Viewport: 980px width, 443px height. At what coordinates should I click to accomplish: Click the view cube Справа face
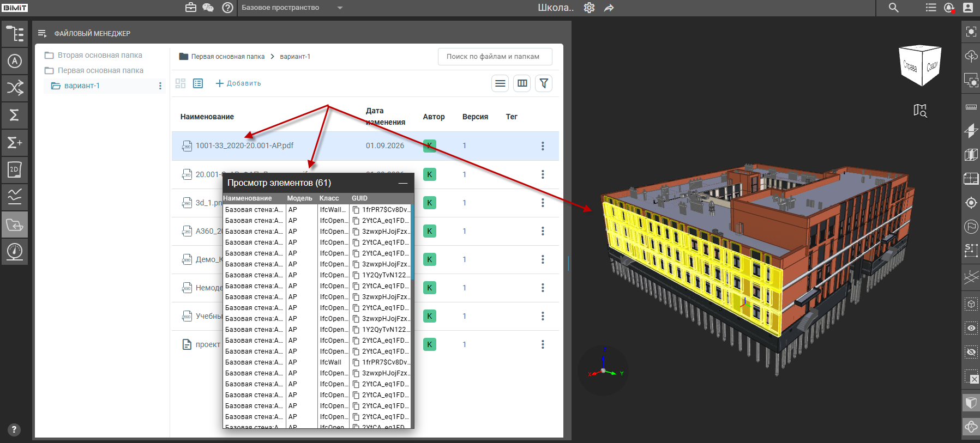(910, 66)
